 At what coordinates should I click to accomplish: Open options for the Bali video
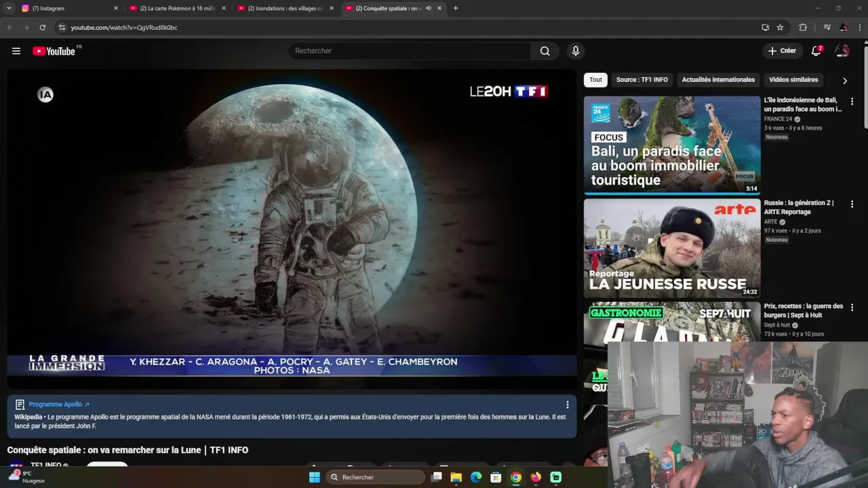(x=852, y=102)
